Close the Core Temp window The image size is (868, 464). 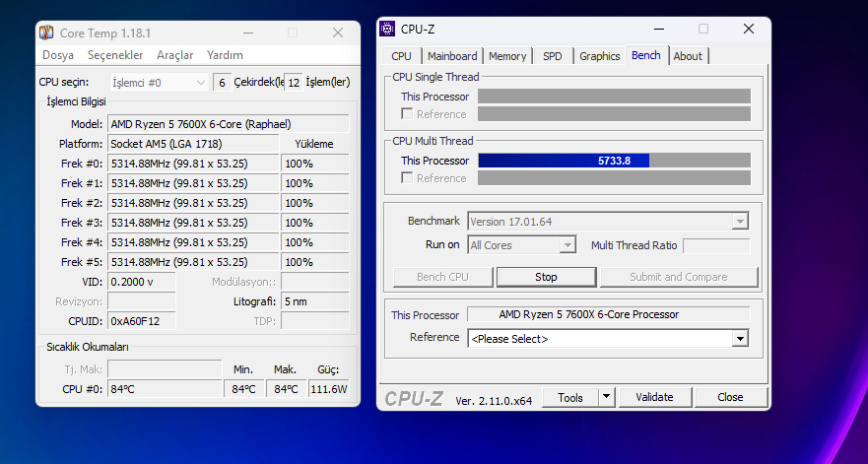pyautogui.click(x=338, y=33)
